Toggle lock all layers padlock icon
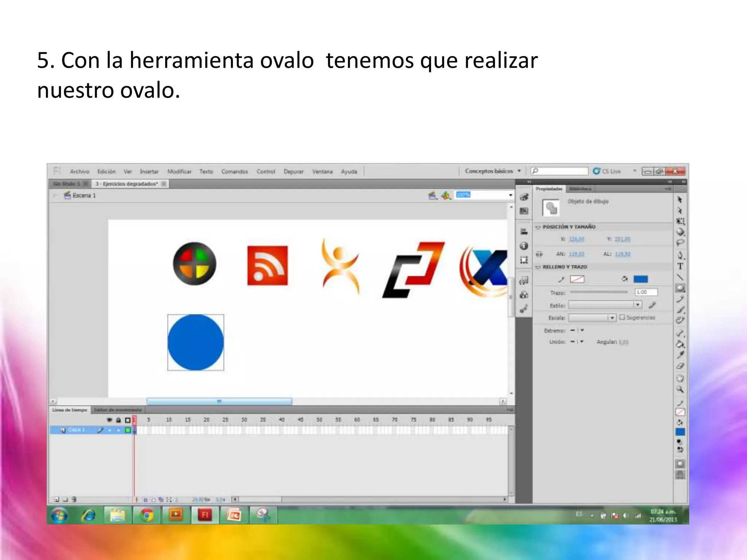This screenshot has width=747, height=560. click(119, 420)
